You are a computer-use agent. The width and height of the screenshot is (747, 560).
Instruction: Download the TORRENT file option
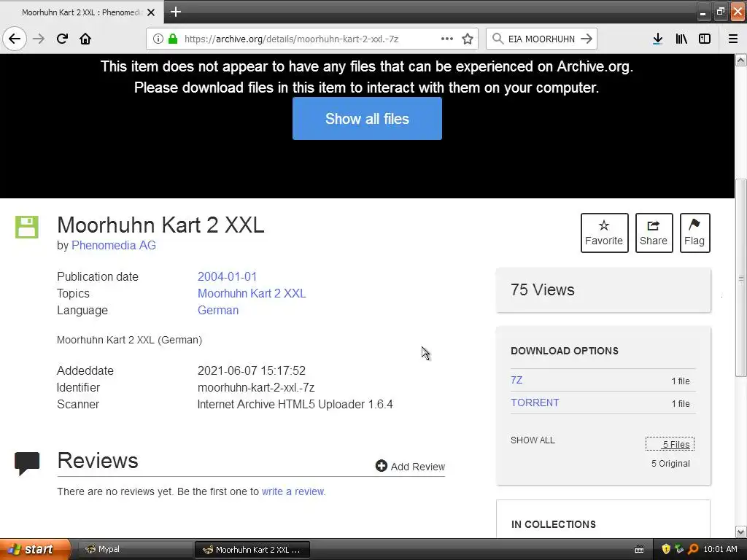[535, 402]
